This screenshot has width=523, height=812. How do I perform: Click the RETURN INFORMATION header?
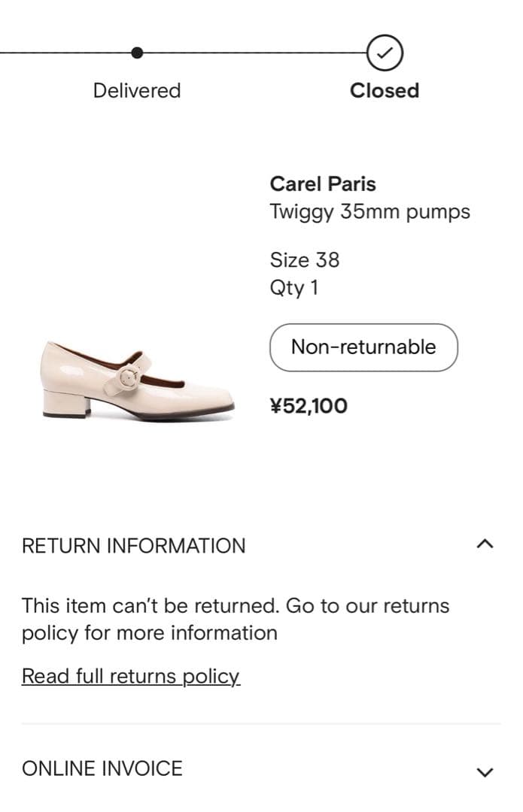(x=135, y=545)
